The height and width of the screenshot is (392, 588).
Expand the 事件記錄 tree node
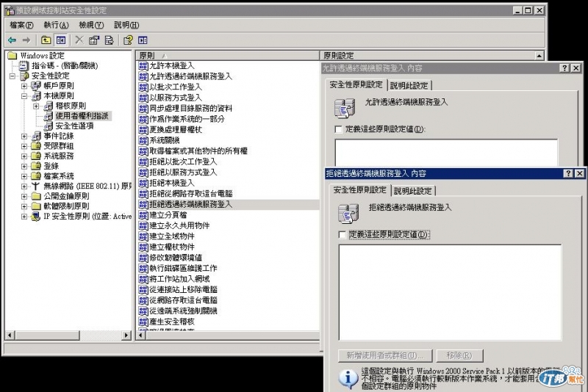[24, 137]
